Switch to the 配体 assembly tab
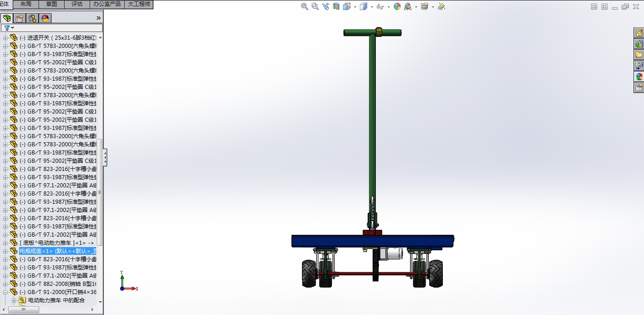This screenshot has height=315, width=644. pyautogui.click(x=5, y=4)
